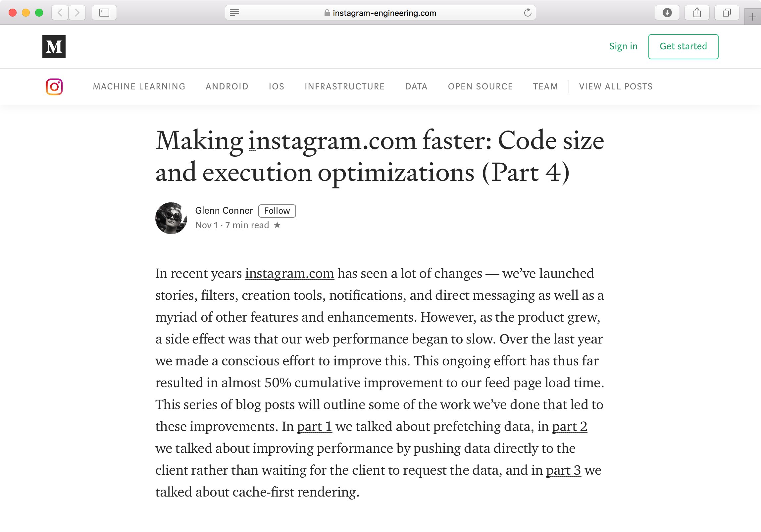Open the Team section
The width and height of the screenshot is (761, 532).
(x=545, y=86)
